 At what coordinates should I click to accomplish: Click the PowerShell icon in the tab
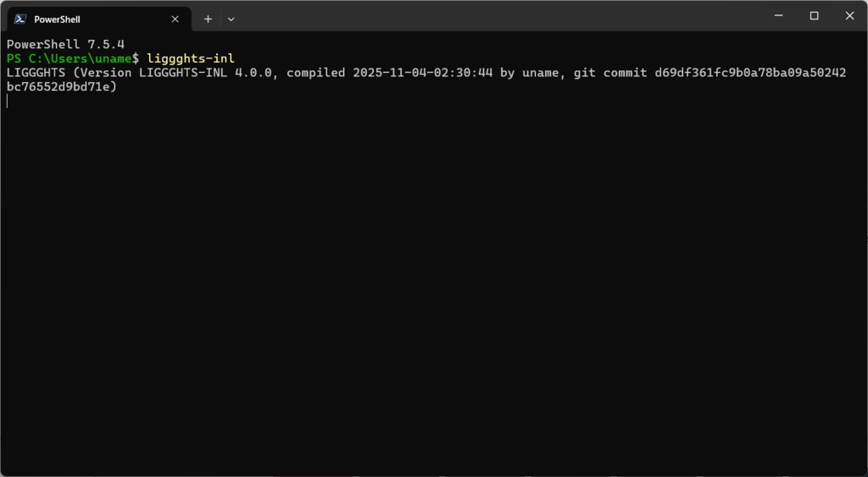tap(20, 19)
